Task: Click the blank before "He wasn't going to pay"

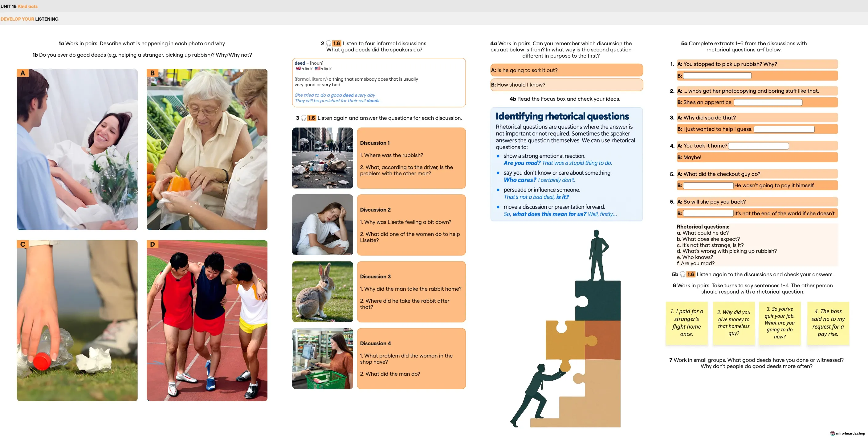Action: pos(708,185)
